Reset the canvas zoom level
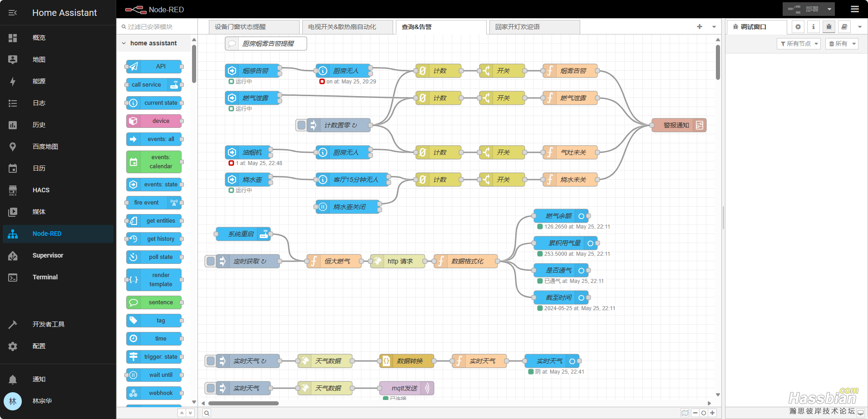This screenshot has height=419, width=868. pos(704,413)
